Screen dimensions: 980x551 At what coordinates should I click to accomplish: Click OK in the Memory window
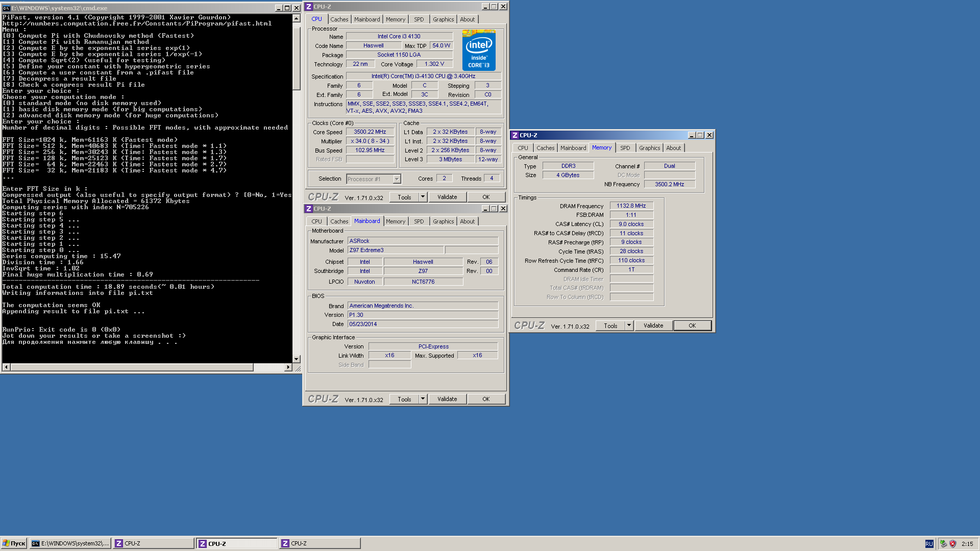tap(692, 325)
